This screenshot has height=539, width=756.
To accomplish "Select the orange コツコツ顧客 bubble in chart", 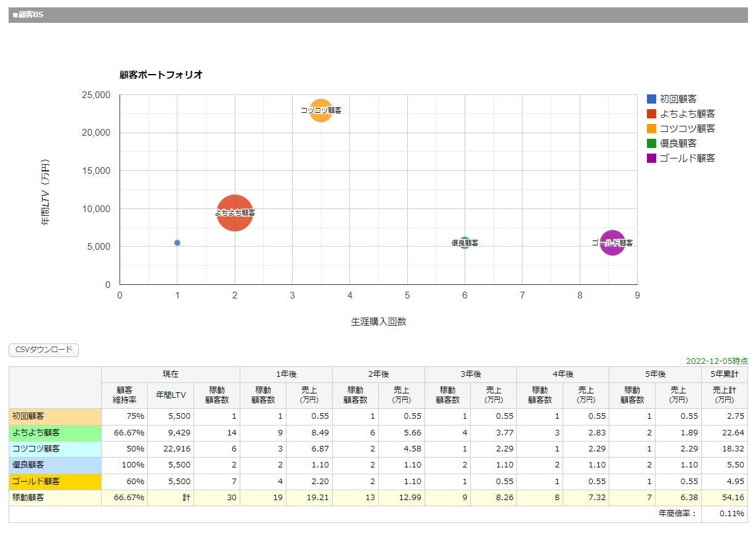I will 320,110.
